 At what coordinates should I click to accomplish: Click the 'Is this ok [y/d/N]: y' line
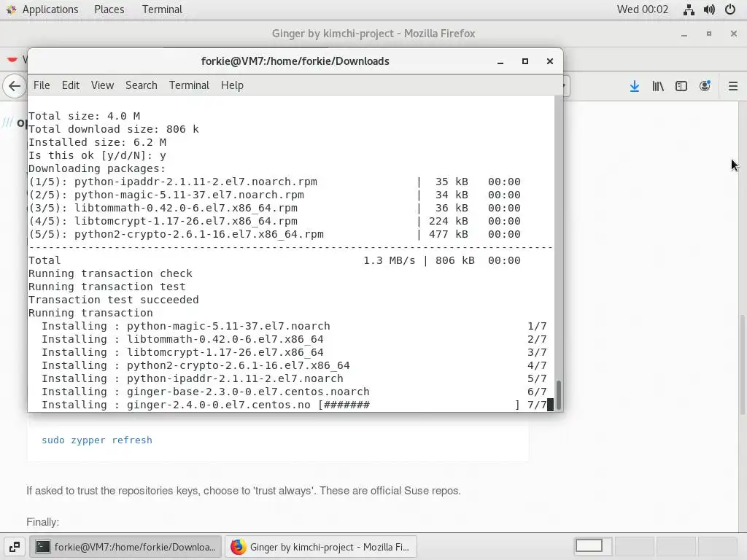coord(97,155)
